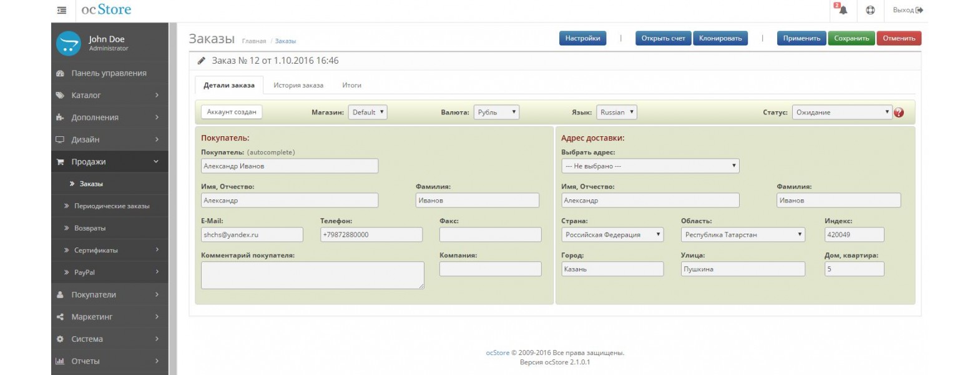
Task: Click the E-Mail input field
Action: (252, 235)
